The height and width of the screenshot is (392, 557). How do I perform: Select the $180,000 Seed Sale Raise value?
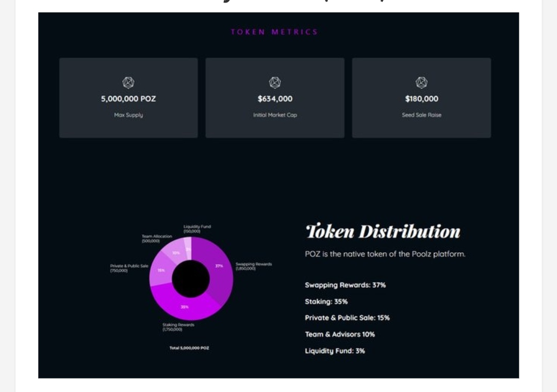422,99
